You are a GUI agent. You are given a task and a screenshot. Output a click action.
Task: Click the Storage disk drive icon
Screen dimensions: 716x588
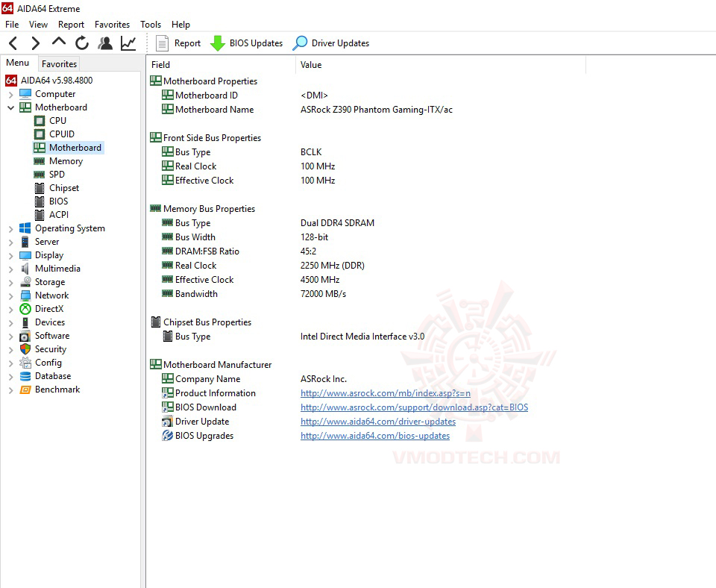coord(25,282)
